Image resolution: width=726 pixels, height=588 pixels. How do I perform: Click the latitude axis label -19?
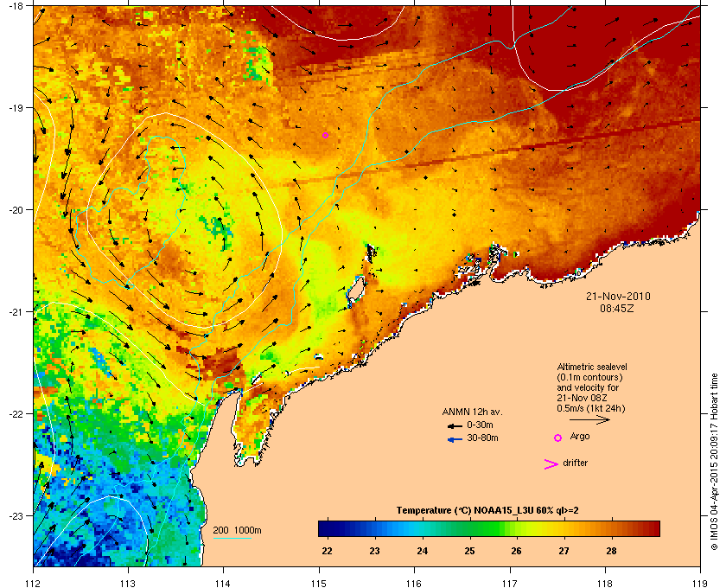(x=16, y=108)
